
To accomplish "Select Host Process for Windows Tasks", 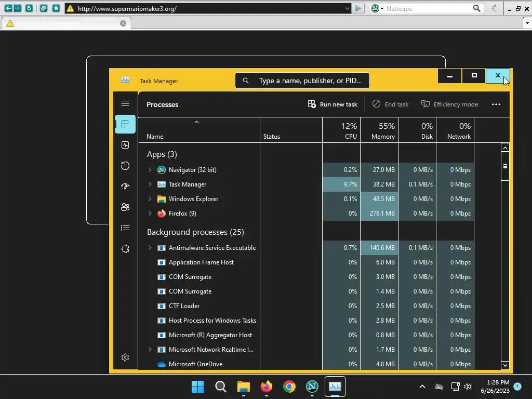I will click(x=307, y=321).
